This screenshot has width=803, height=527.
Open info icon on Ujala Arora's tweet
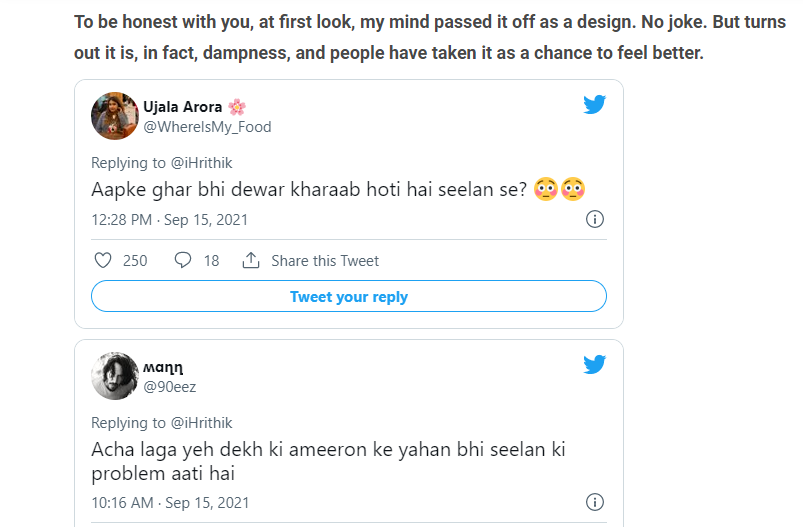tap(594, 220)
